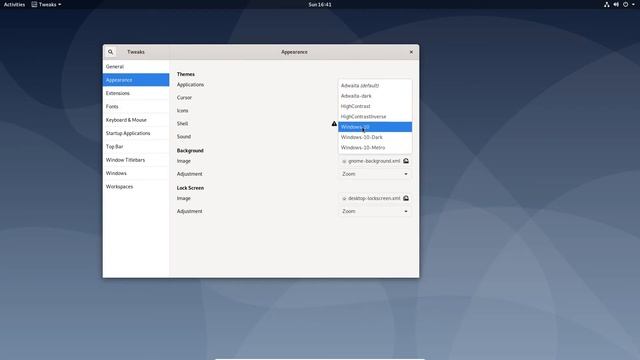
Task: Close the Tweaks window
Action: pyautogui.click(x=411, y=52)
